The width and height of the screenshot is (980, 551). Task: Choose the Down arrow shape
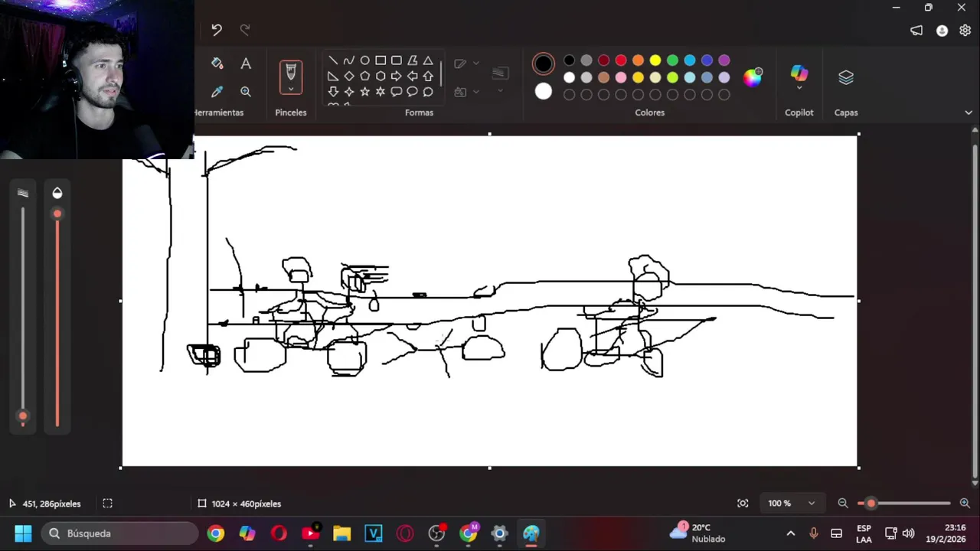click(x=333, y=92)
